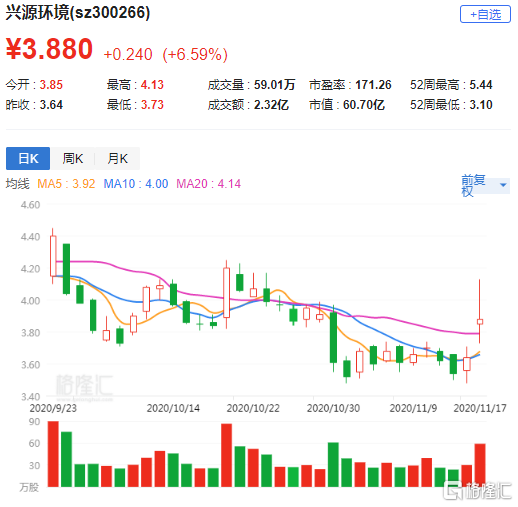Click the last red volume bar

[480, 465]
